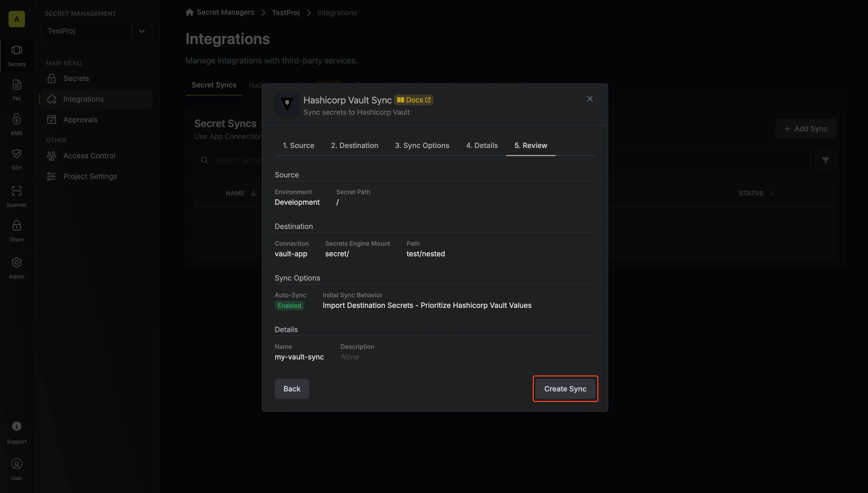Screen dimensions: 868x493
Task: Open the SSH section icon
Action: pos(16,154)
